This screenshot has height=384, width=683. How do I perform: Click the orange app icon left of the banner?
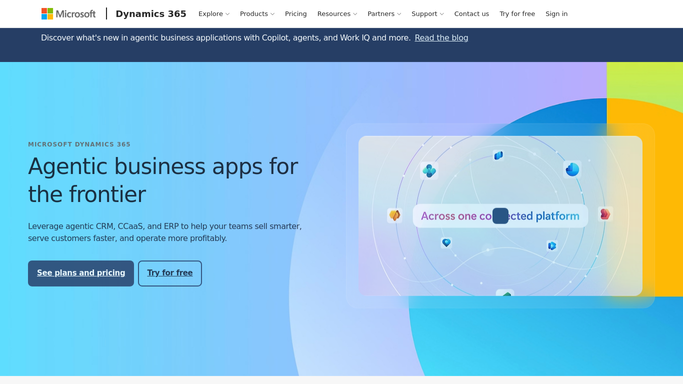point(395,215)
